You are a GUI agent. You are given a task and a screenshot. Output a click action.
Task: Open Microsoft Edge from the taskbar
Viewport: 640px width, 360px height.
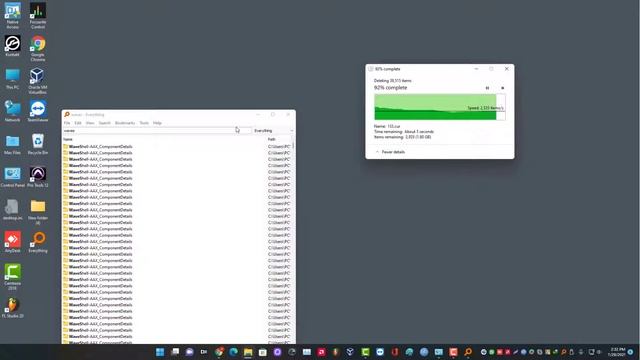pyautogui.click(x=233, y=352)
